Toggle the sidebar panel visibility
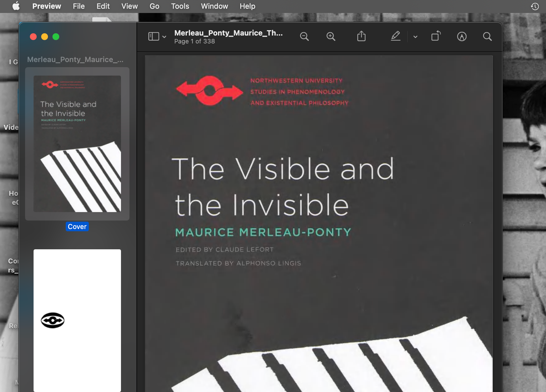 coord(153,37)
